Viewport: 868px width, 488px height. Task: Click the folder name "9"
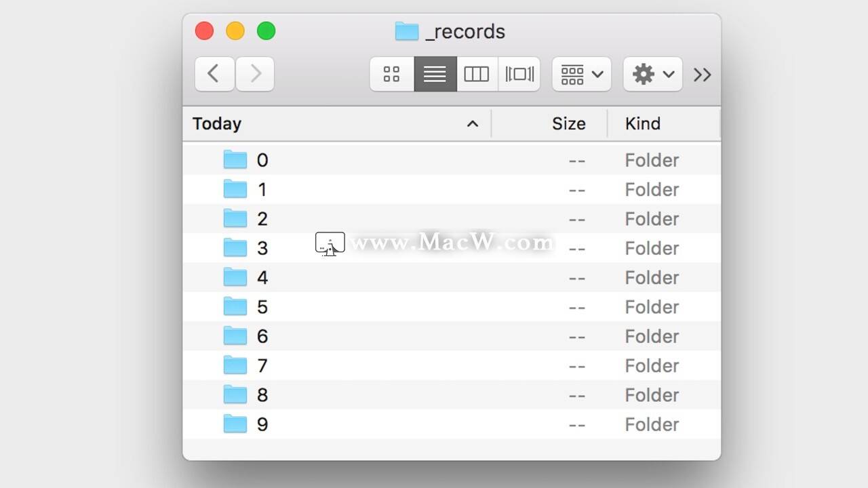coord(262,424)
